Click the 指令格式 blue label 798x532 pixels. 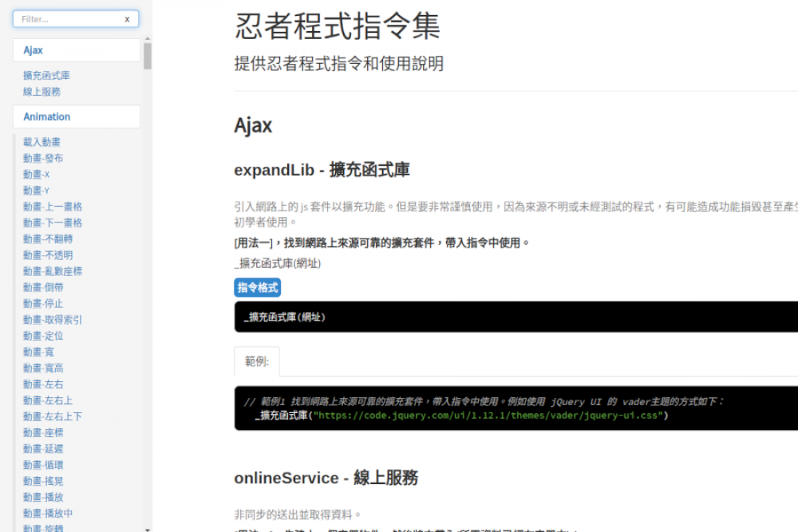[257, 288]
